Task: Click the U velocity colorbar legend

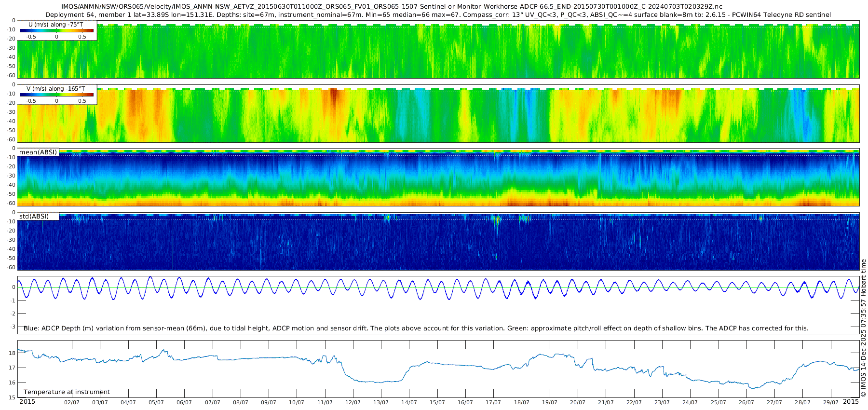Action: coord(57,30)
